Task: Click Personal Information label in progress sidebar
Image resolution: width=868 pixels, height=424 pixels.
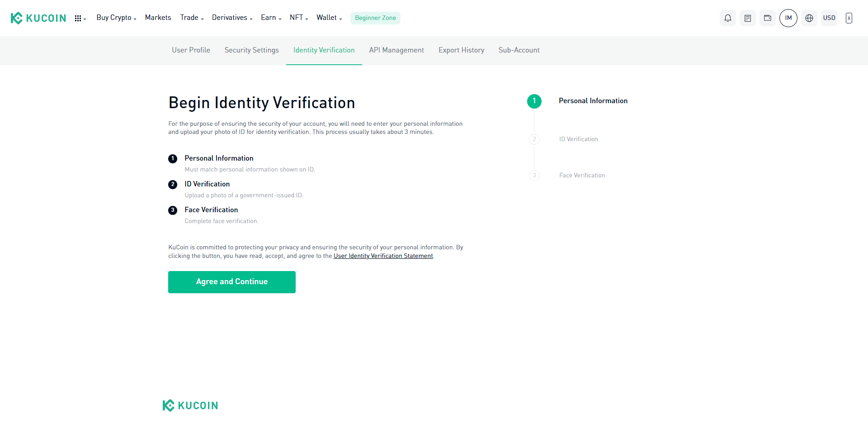Action: click(593, 101)
